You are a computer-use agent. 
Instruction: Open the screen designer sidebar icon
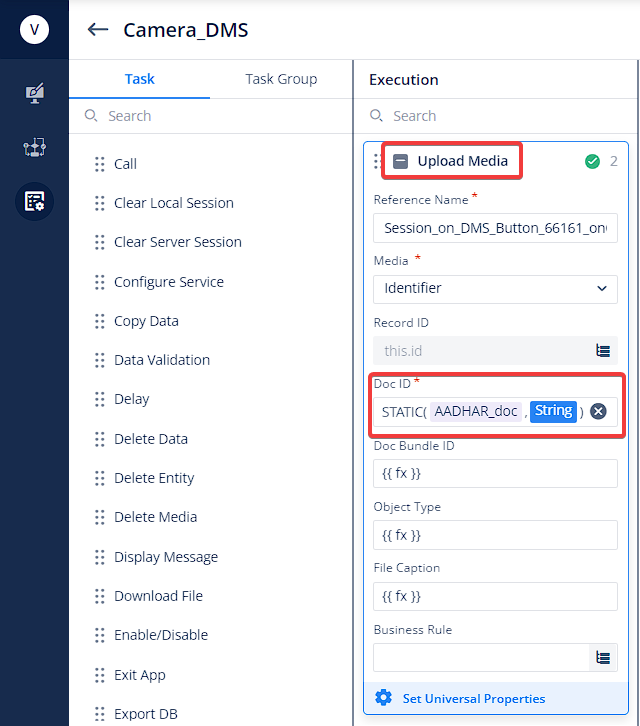[x=34, y=94]
